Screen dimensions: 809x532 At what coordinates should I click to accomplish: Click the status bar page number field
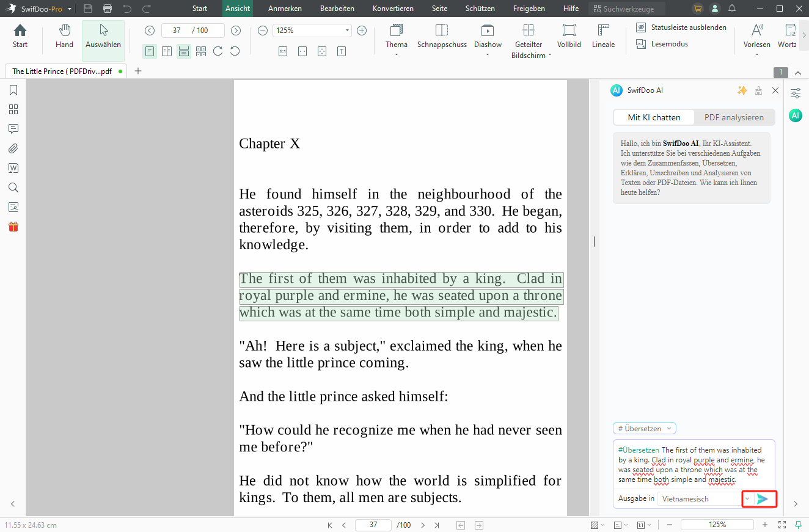click(x=373, y=525)
